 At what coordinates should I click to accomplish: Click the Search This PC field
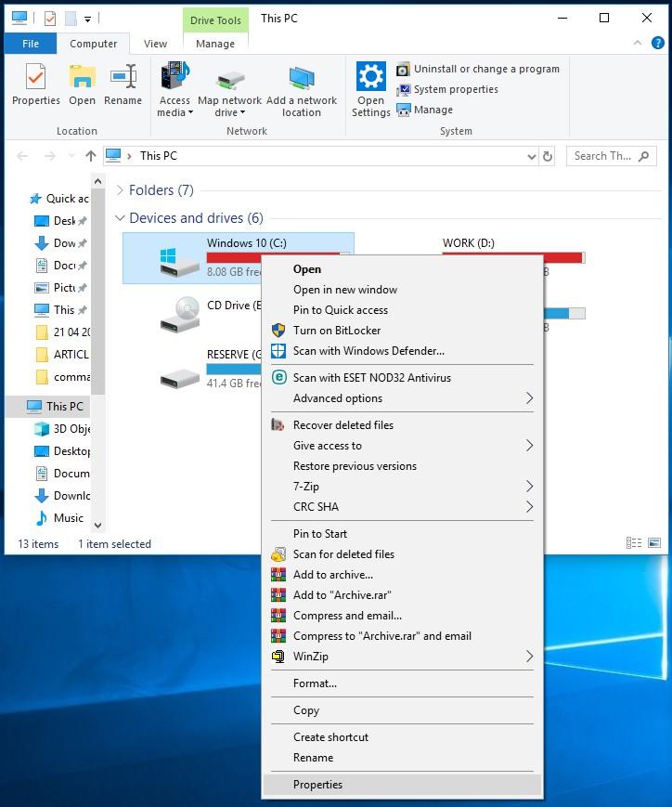click(612, 156)
